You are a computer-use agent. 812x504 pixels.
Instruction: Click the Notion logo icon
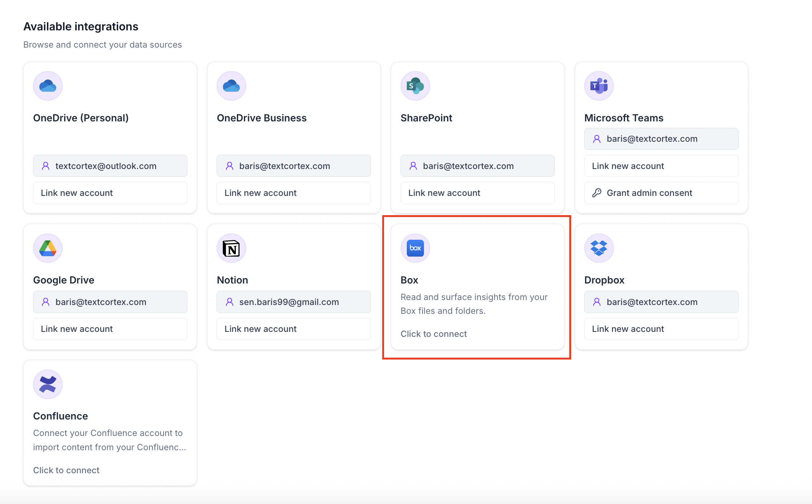(x=231, y=248)
